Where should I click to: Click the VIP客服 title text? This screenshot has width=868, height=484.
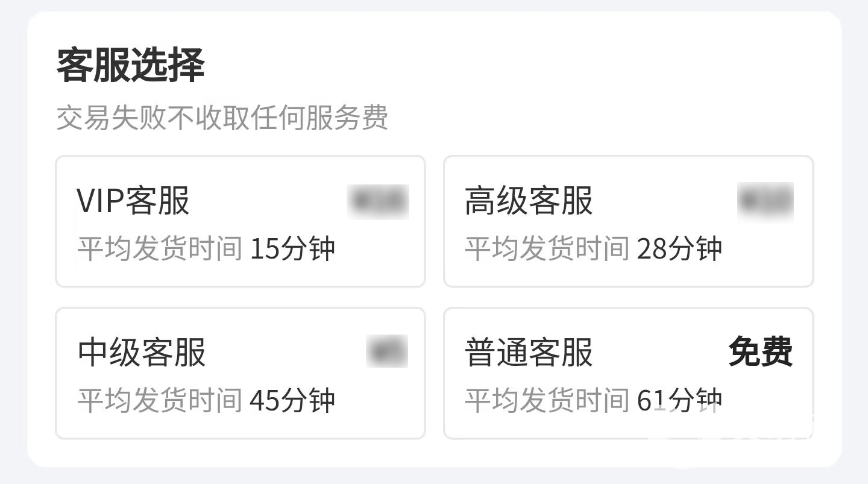point(133,201)
